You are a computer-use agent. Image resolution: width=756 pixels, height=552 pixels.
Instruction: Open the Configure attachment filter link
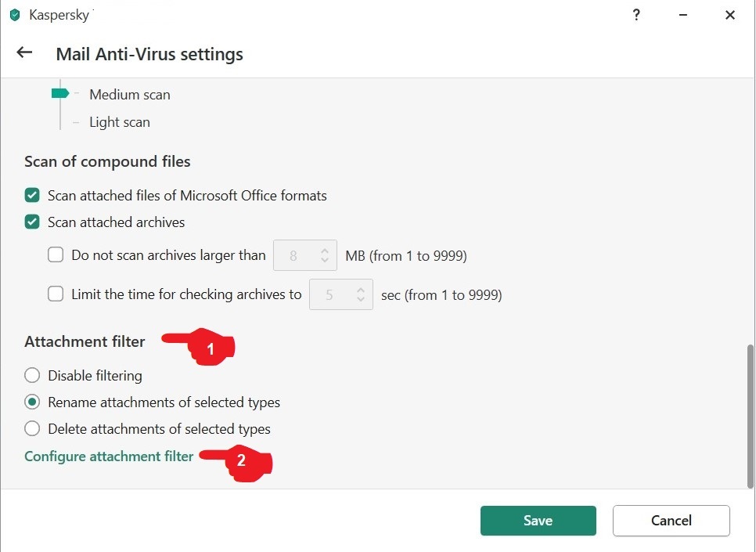pyautogui.click(x=109, y=456)
